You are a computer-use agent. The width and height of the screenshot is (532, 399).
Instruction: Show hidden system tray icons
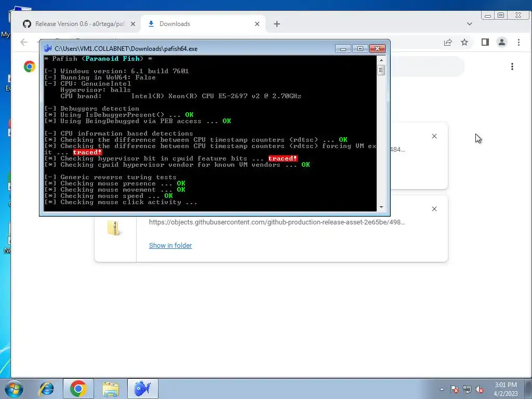click(442, 389)
